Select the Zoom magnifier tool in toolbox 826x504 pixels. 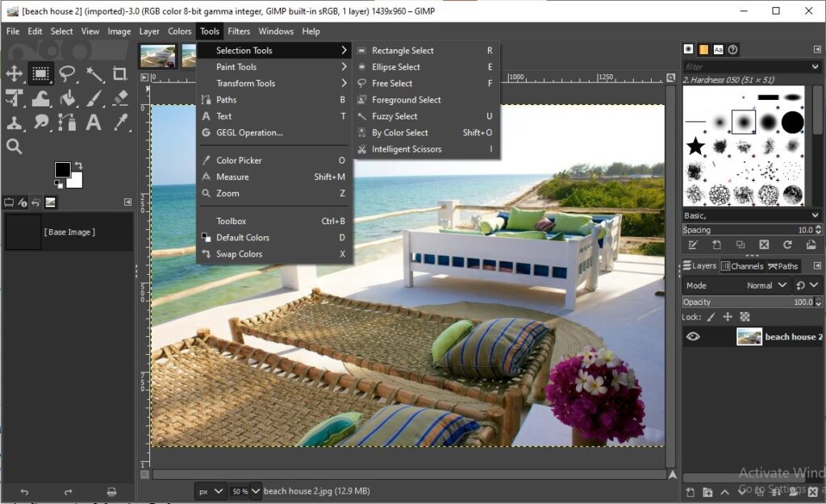[x=14, y=146]
